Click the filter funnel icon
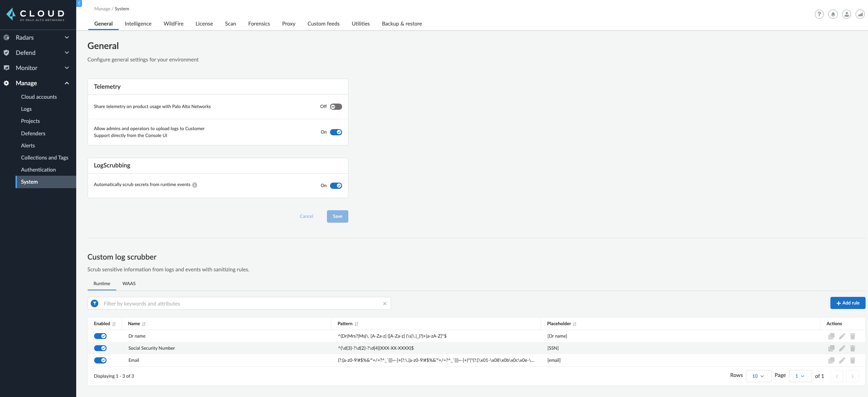The width and height of the screenshot is (868, 397). 94,303
